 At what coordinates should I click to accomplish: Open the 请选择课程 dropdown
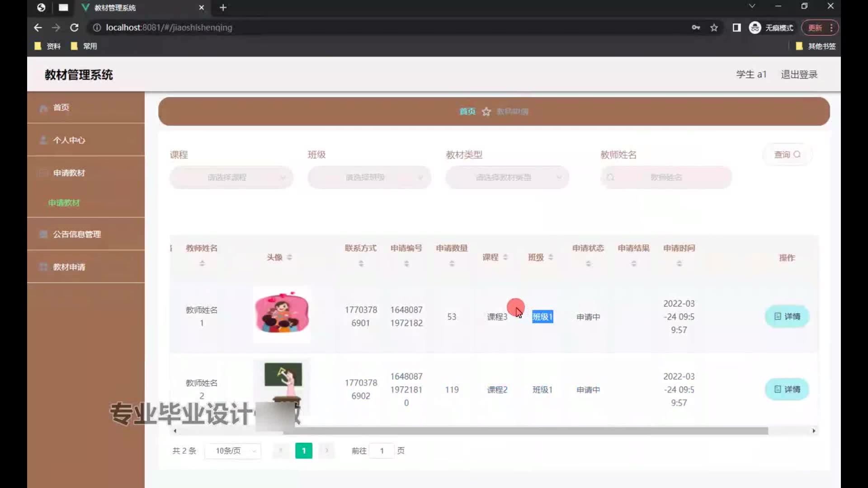231,178
